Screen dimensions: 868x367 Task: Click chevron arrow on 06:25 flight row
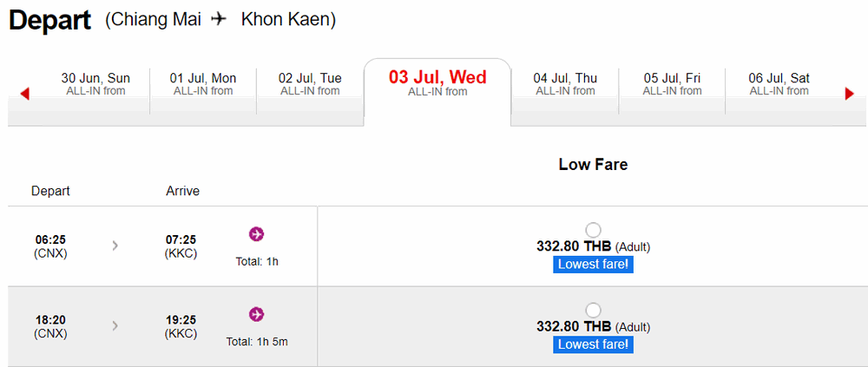[115, 246]
